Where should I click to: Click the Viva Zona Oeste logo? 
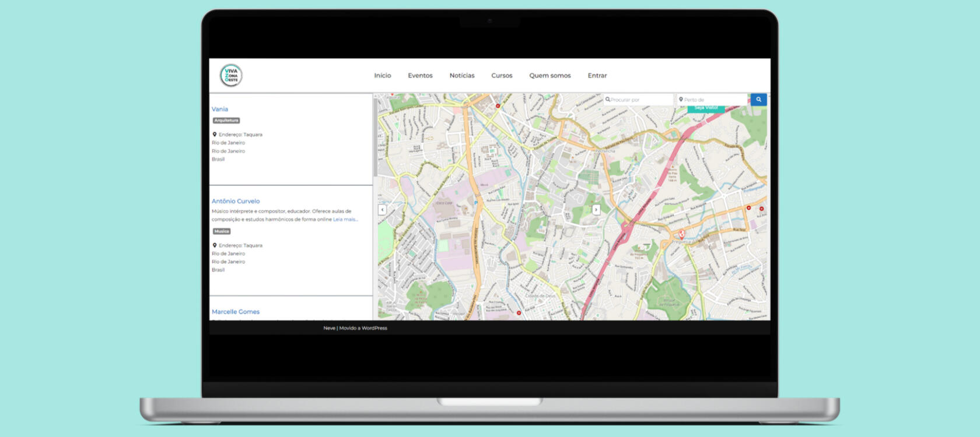pos(231,76)
